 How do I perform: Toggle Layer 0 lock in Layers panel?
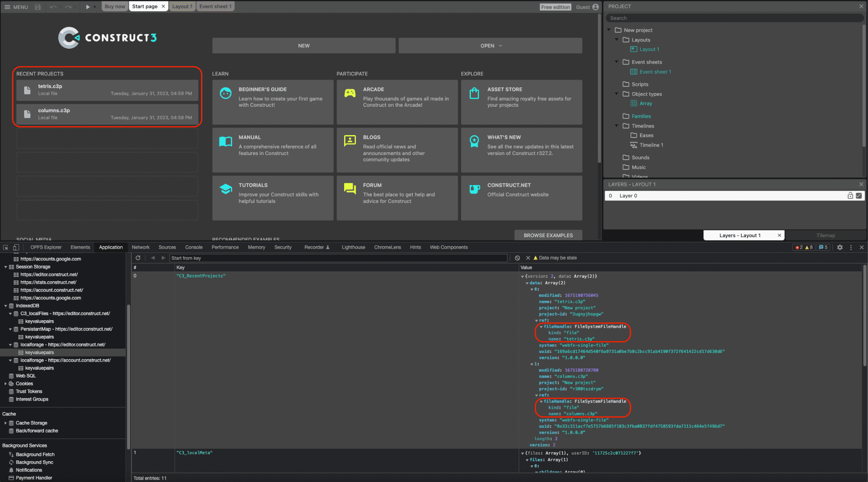point(851,195)
